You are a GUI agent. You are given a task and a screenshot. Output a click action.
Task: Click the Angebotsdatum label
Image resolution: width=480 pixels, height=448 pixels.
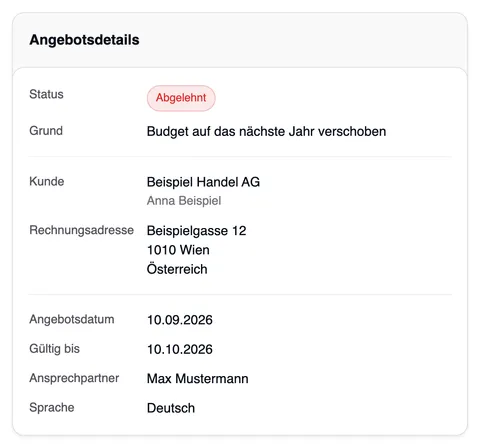[72, 319]
